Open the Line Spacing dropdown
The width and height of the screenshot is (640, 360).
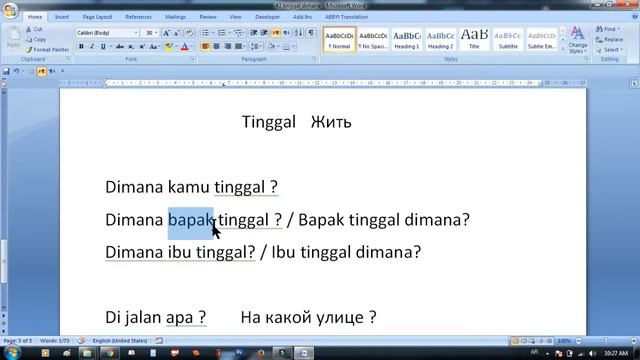pos(256,47)
